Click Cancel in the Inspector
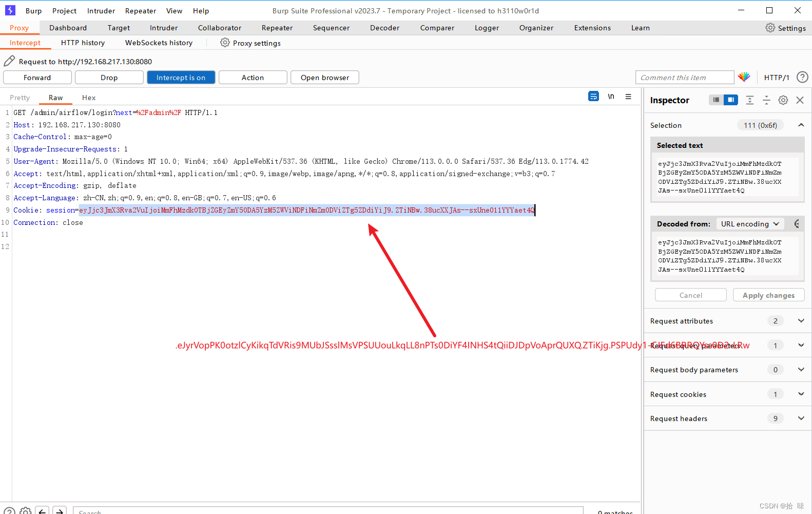This screenshot has height=514, width=812. [691, 295]
